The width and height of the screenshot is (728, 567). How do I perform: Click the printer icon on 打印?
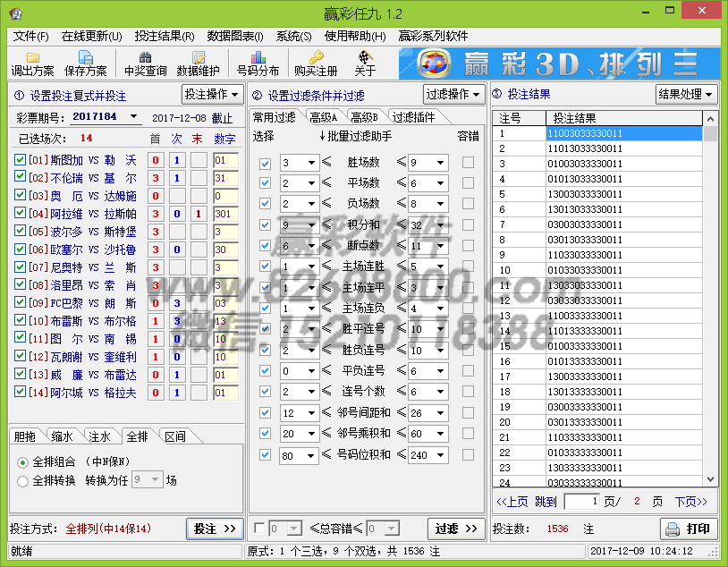tap(673, 529)
